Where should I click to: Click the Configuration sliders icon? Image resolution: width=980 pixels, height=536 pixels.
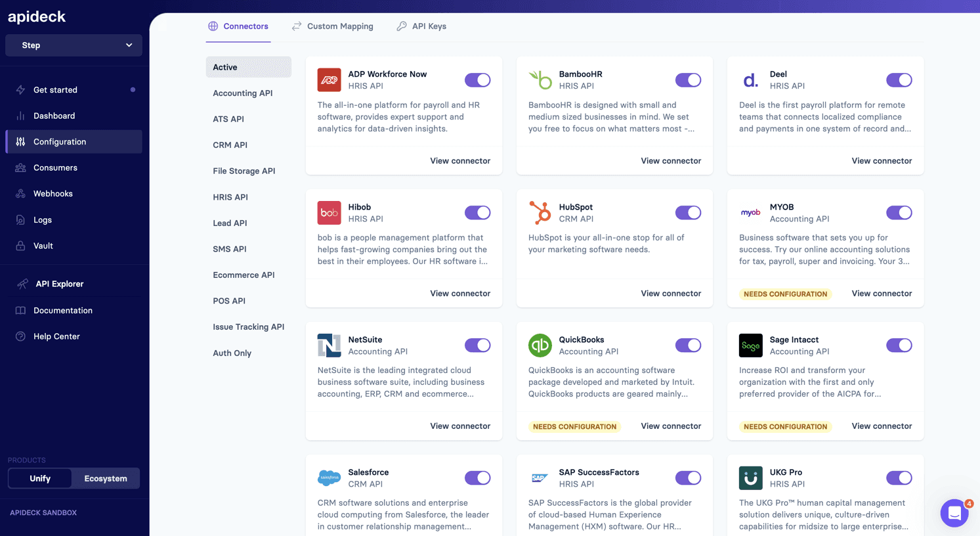tap(20, 142)
